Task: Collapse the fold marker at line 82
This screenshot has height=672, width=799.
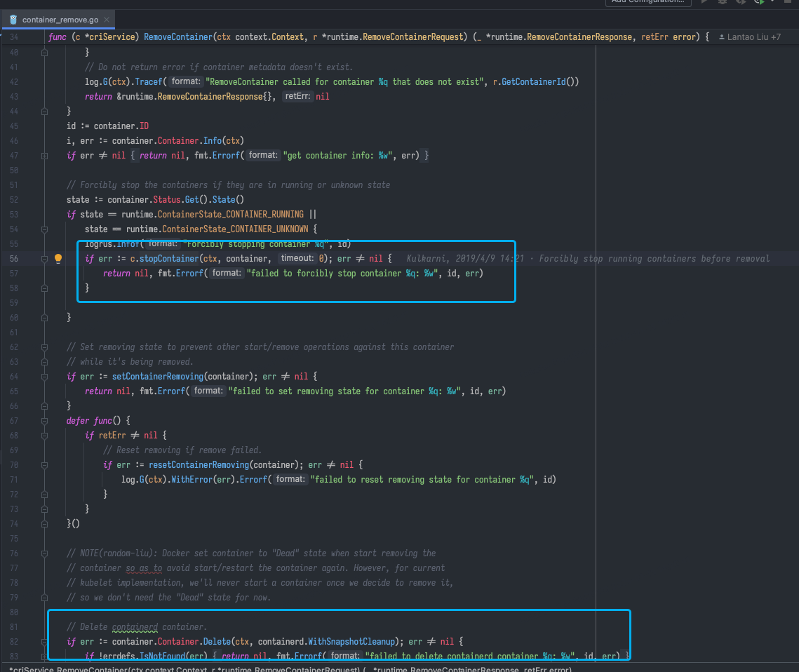Action: coord(44,642)
